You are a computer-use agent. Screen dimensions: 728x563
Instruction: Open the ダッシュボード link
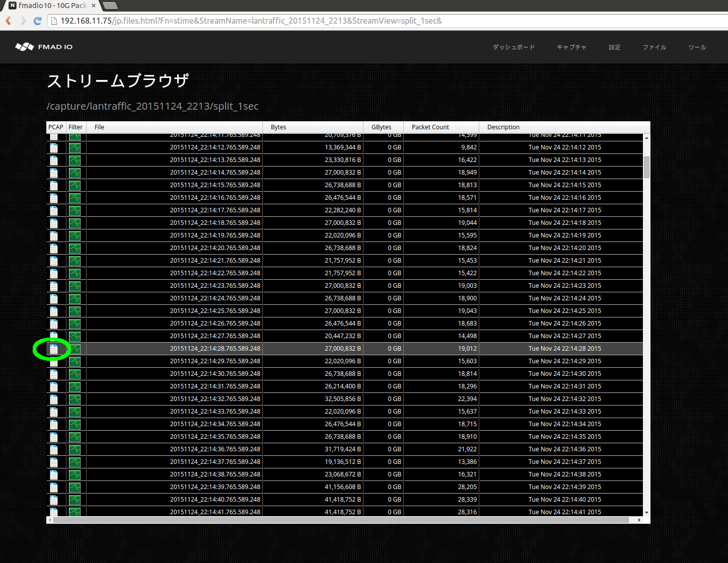click(514, 47)
